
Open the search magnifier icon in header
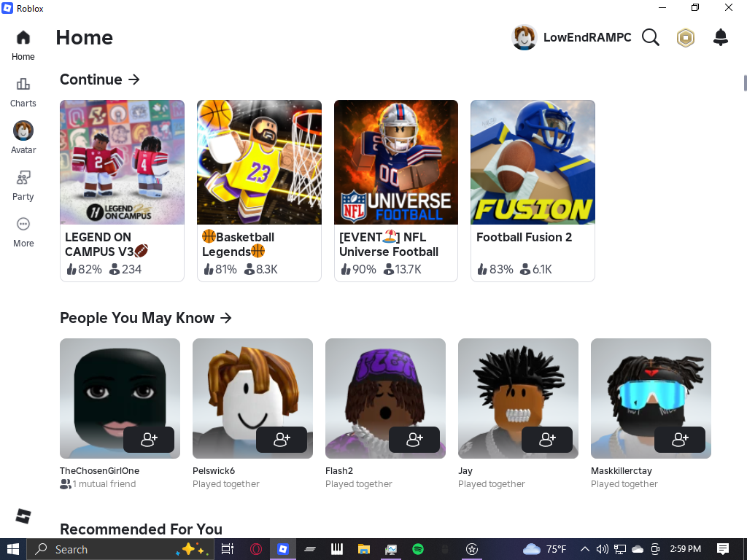pos(650,37)
